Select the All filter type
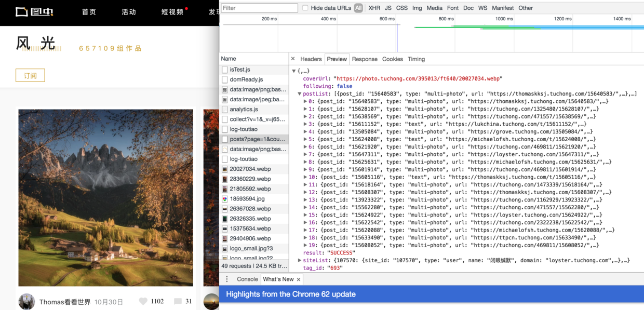The height and width of the screenshot is (310, 644). (358, 8)
